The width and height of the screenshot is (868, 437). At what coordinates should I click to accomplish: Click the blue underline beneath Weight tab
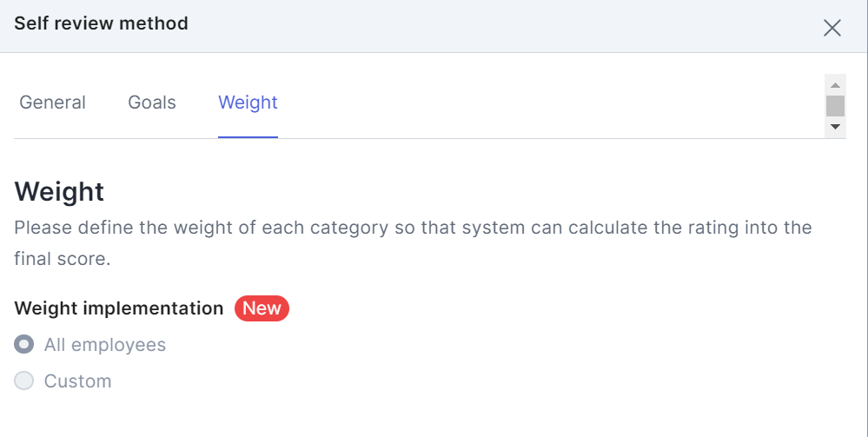pyautogui.click(x=248, y=136)
